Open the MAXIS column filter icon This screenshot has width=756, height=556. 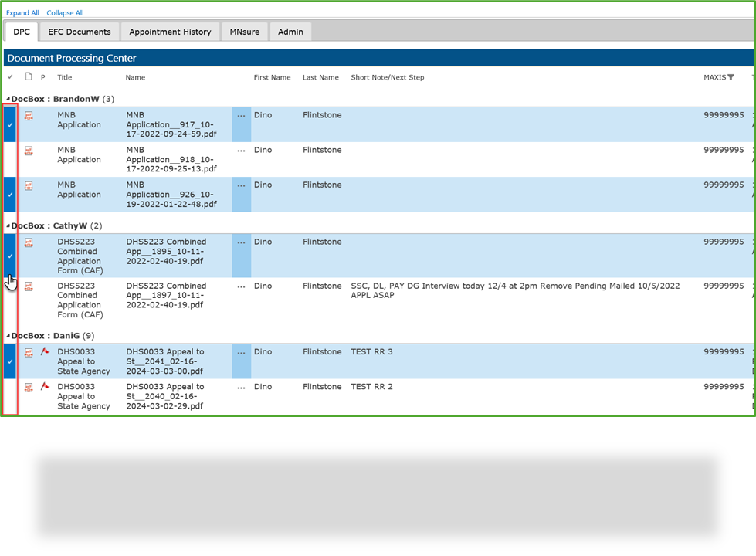(x=732, y=77)
